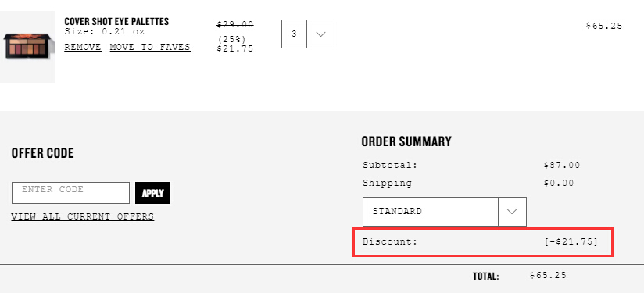The width and height of the screenshot is (644, 293).
Task: Open the Standard shipping method dropdown
Action: click(x=445, y=211)
